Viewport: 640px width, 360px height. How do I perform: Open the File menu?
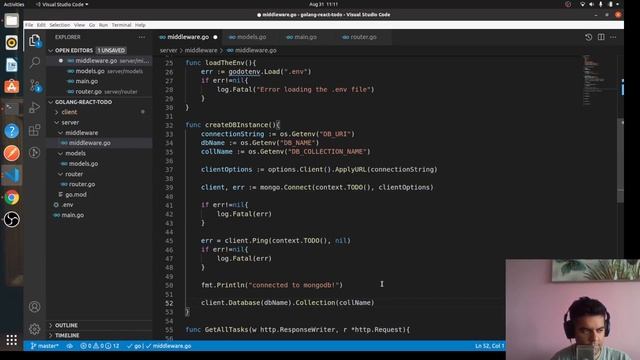coord(29,25)
